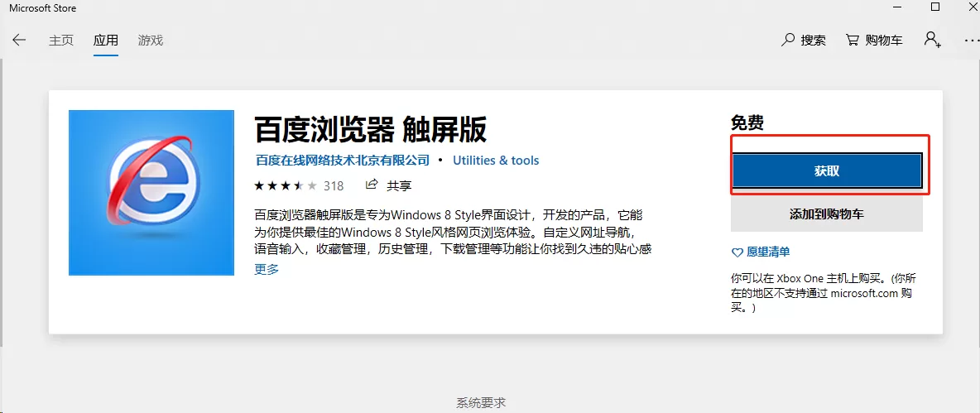Click the star rating with 318 reviews
Image resolution: width=980 pixels, height=413 pixels.
click(x=299, y=185)
